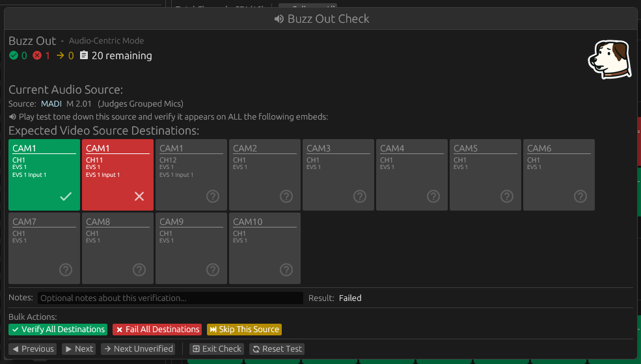Jump to Next Unverified source
This screenshot has height=364, width=641.
click(138, 349)
